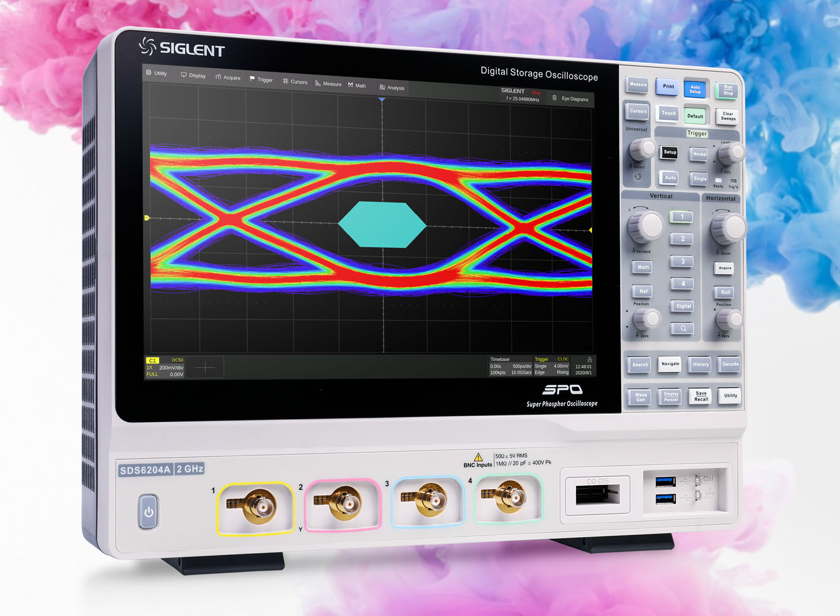Tap the red Stop status label
Screen dimensions: 840x616
point(536,92)
